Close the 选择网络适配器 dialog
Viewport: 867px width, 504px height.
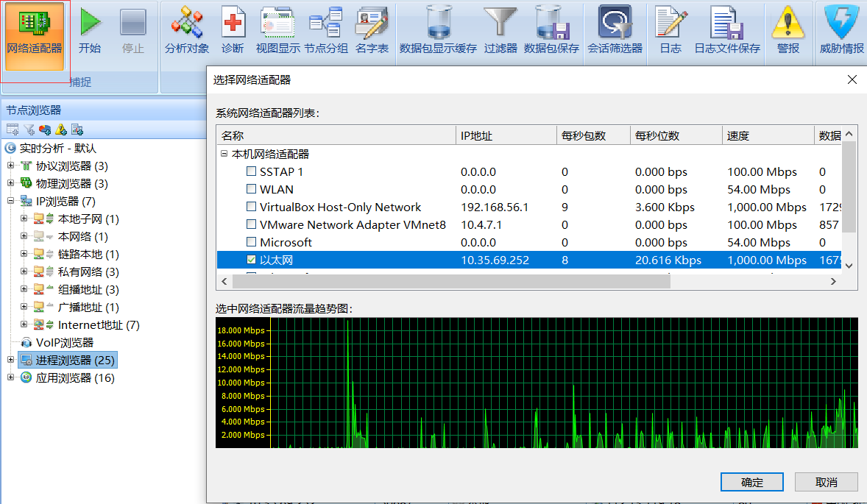point(852,79)
